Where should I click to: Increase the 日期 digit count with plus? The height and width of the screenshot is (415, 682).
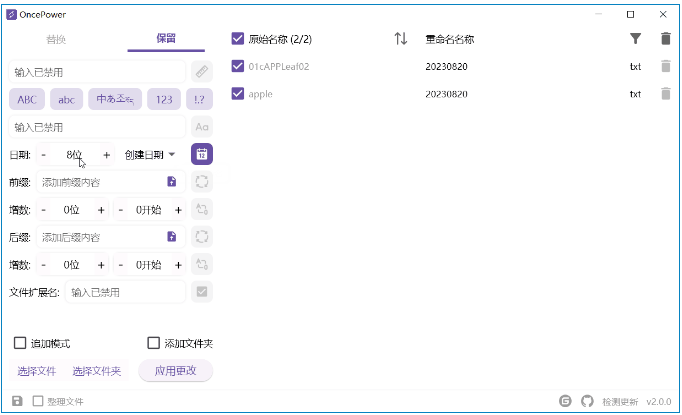107,155
